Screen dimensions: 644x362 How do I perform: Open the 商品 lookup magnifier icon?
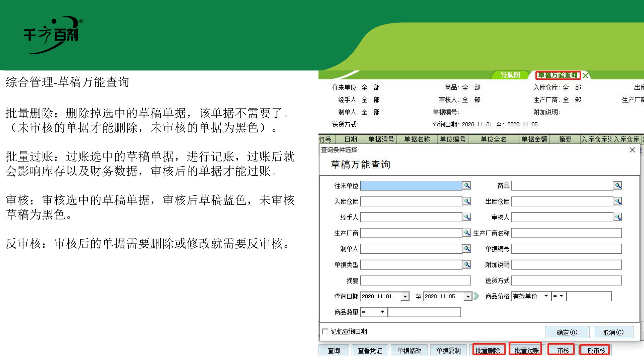tap(618, 186)
